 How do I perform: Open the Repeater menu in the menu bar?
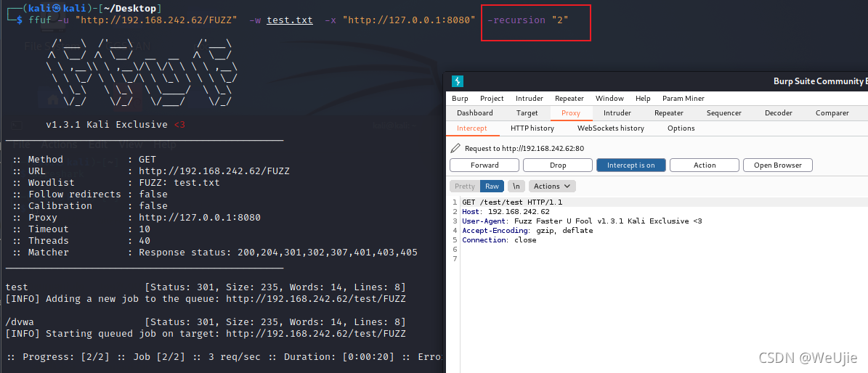(569, 99)
